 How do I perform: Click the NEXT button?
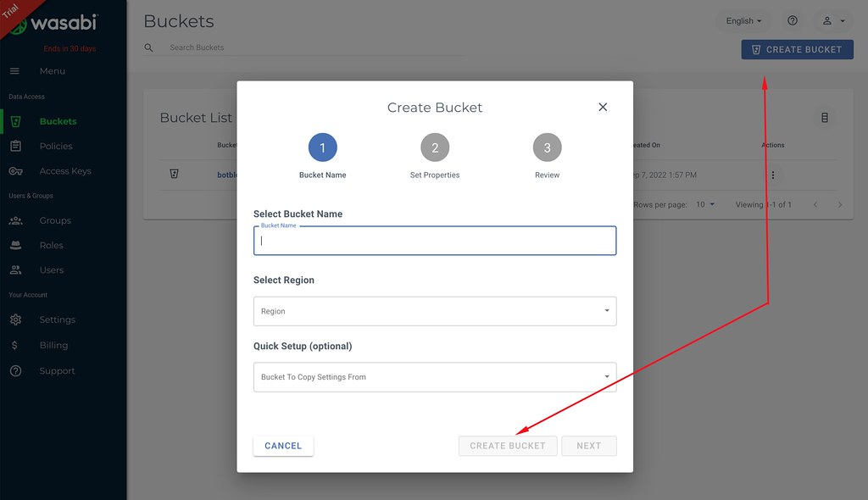pos(588,446)
